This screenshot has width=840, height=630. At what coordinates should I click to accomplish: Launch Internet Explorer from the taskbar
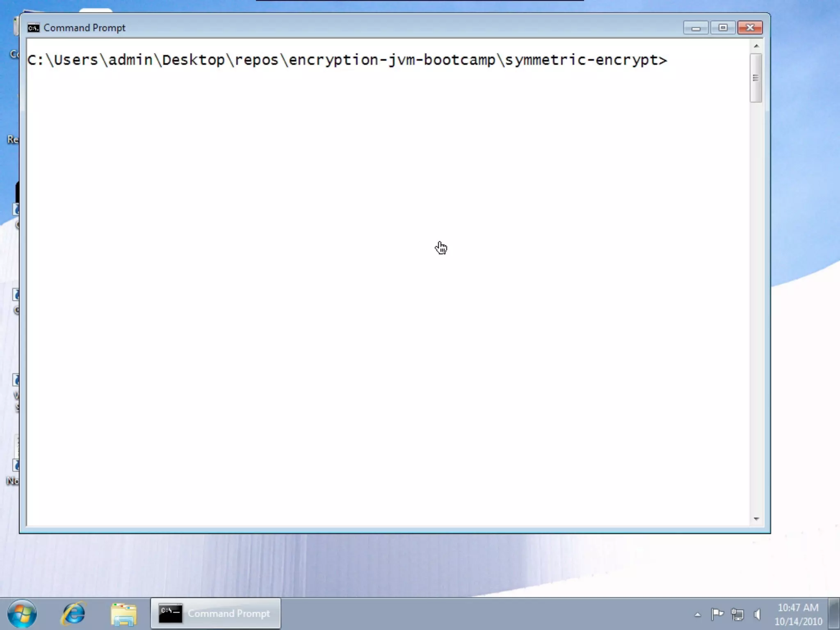click(73, 614)
